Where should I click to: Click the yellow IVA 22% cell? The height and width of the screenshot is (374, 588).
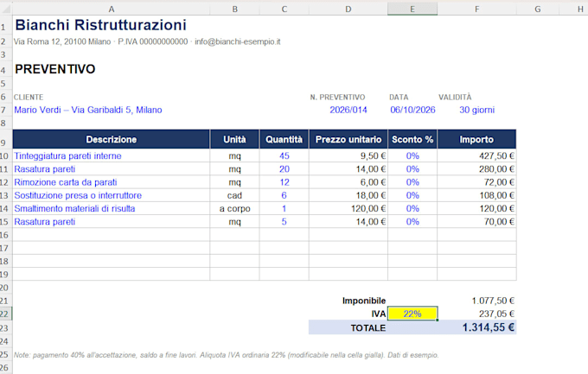point(412,314)
